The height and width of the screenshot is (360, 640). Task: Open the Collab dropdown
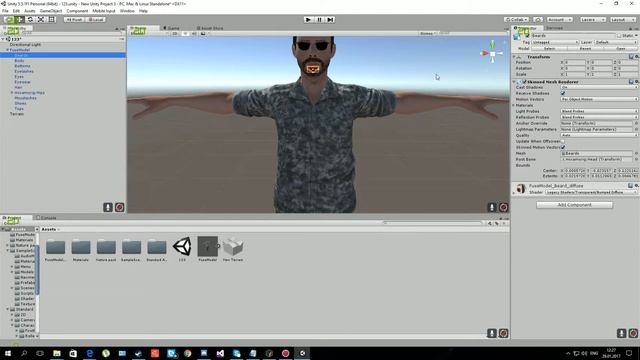click(516, 20)
